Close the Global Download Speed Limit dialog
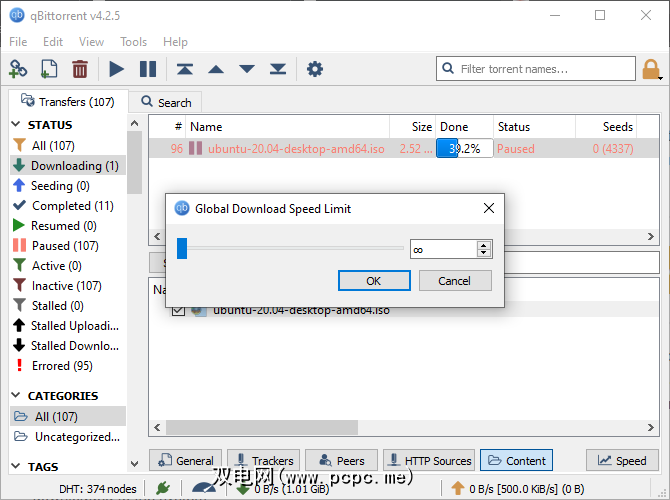Viewport: 670px width, 500px height. click(489, 208)
